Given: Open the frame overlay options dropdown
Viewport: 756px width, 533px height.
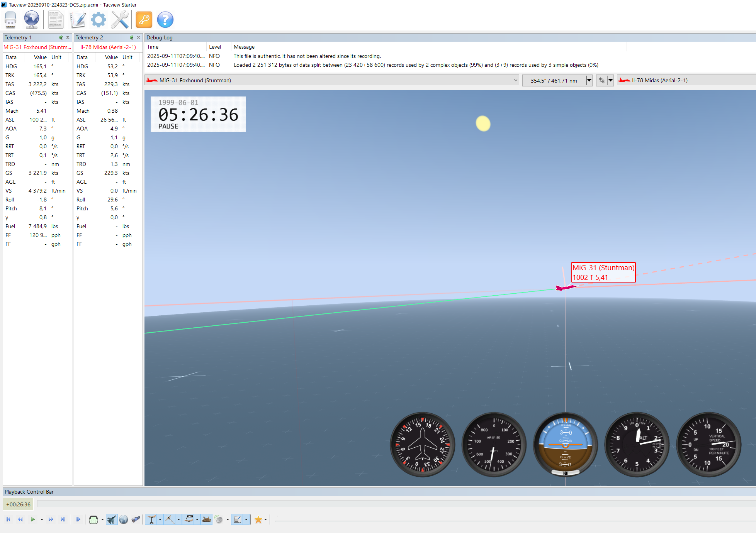Looking at the screenshot, I should tap(246, 519).
